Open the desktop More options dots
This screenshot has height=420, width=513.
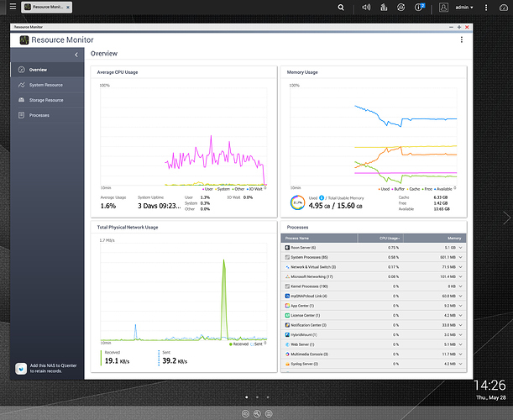486,8
